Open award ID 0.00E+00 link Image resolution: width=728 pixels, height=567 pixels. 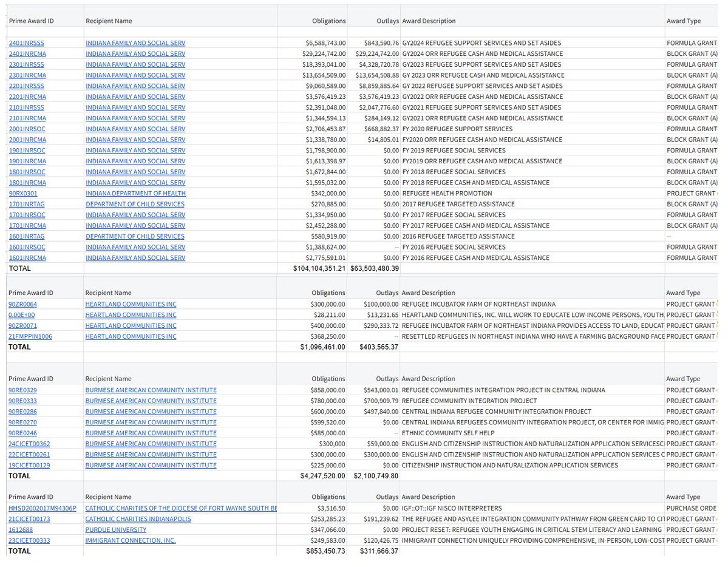21,315
